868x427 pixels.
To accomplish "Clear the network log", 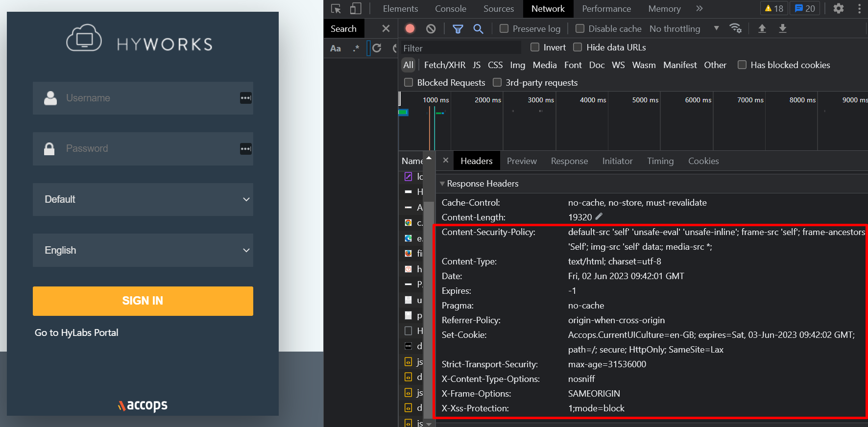I will (x=431, y=29).
